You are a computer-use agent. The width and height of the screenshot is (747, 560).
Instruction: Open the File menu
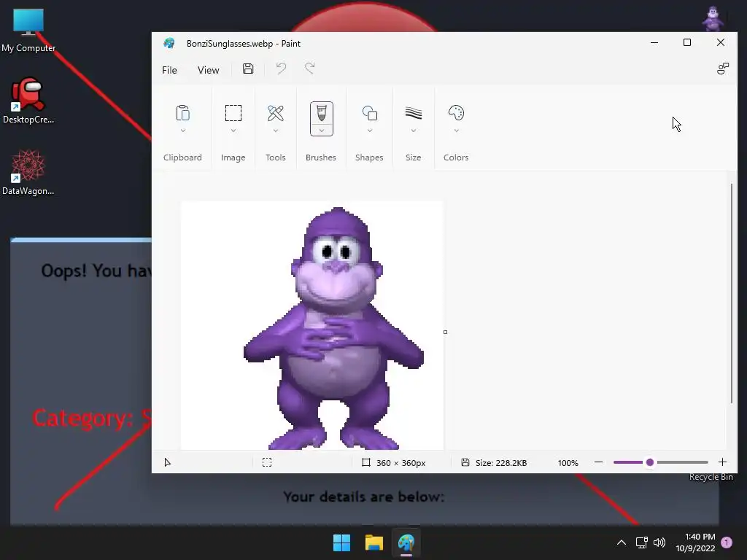coord(169,70)
